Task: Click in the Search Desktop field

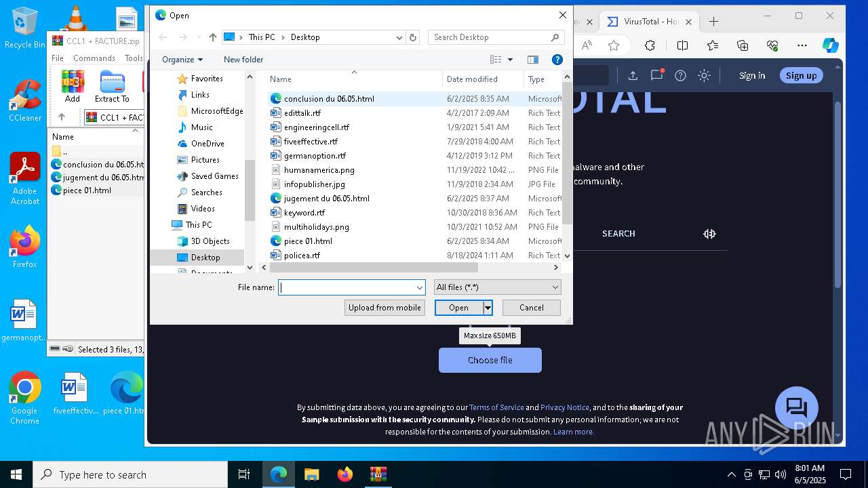Action: [490, 37]
